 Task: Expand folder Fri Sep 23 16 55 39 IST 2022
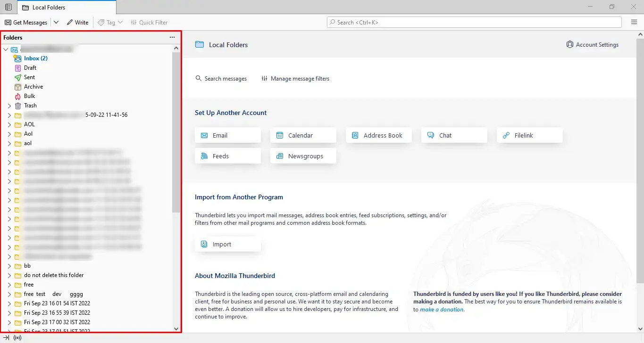tap(9, 313)
